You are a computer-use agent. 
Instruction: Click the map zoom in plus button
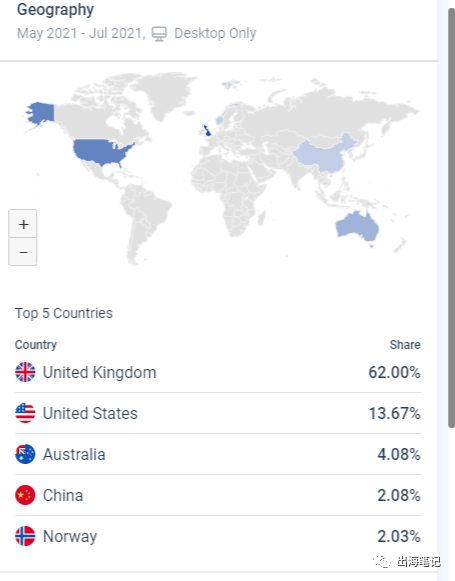point(23,223)
